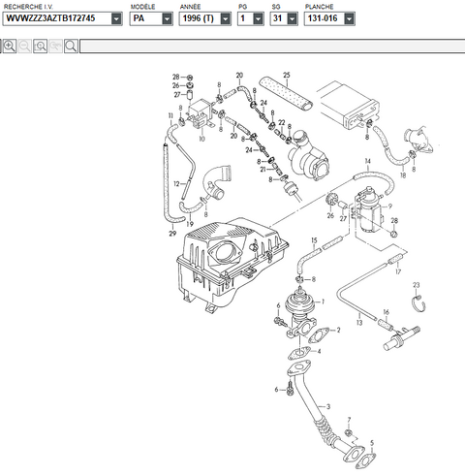This screenshot has height=476, width=465.
Task: Select part callout 2 next to gasket
Action: pos(338,330)
